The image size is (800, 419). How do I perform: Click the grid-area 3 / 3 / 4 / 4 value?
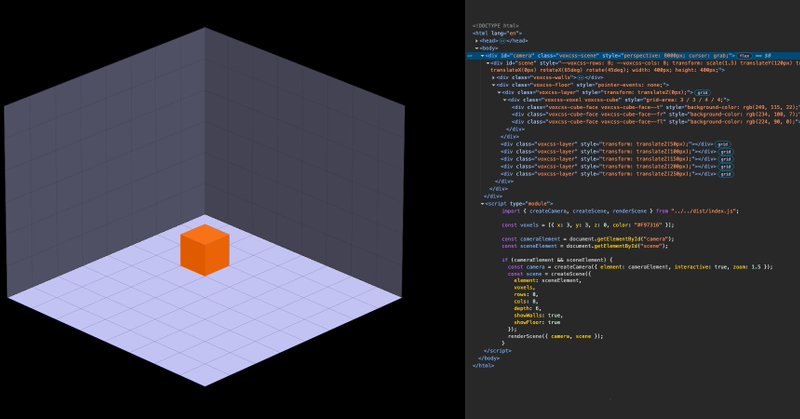point(702,100)
